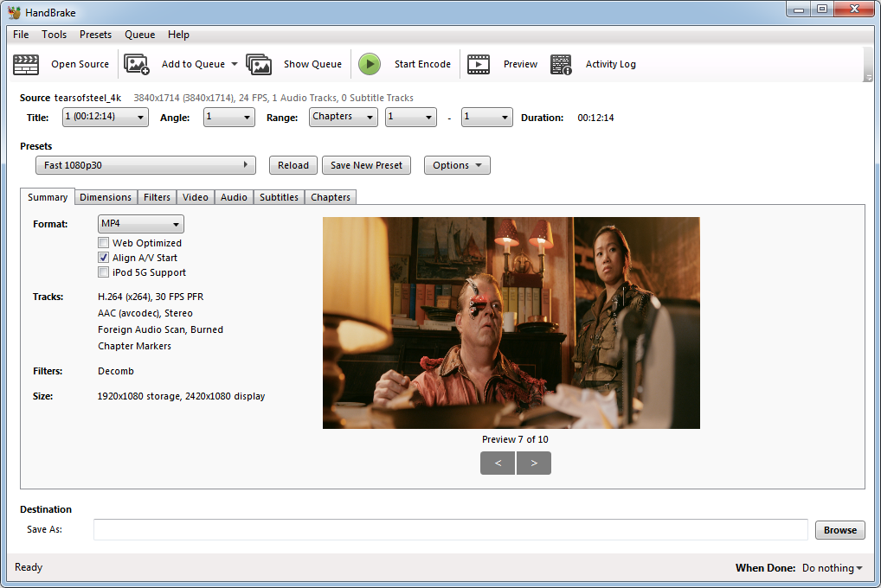Click the Preview film frame icon
Image resolution: width=881 pixels, height=588 pixels.
click(479, 65)
